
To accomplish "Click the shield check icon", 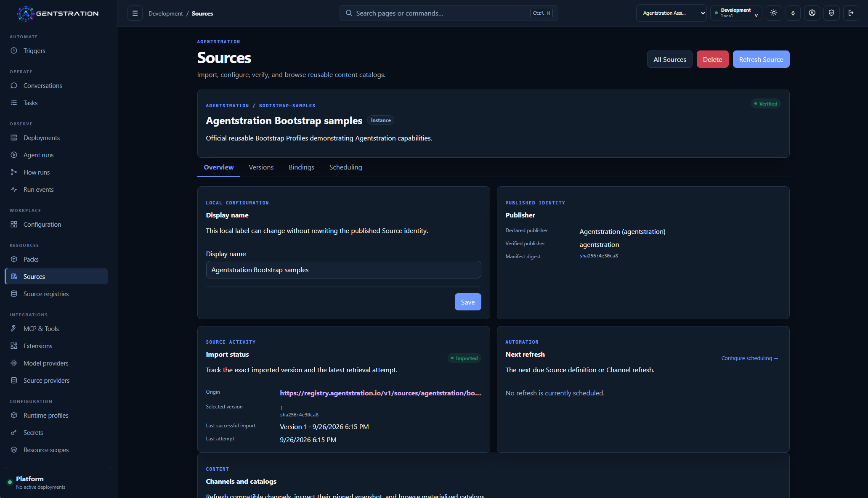I will [x=831, y=13].
